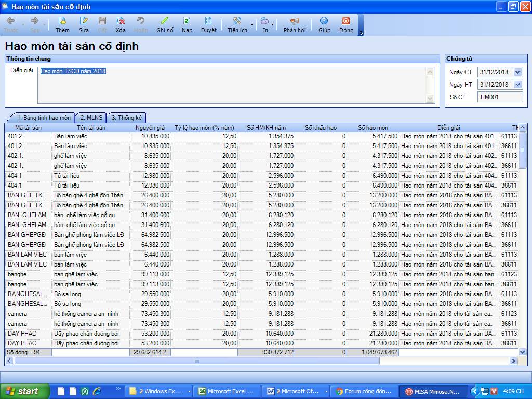Image resolution: width=532 pixels, height=399 pixels.
Task: Click the Sửa (Edit) toolbar icon
Action: [84, 24]
